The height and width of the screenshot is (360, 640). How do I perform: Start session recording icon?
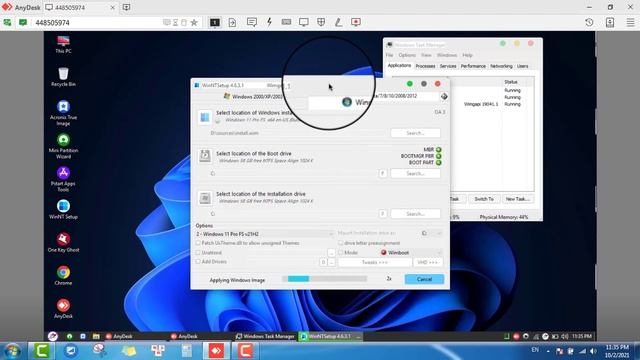[x=356, y=22]
